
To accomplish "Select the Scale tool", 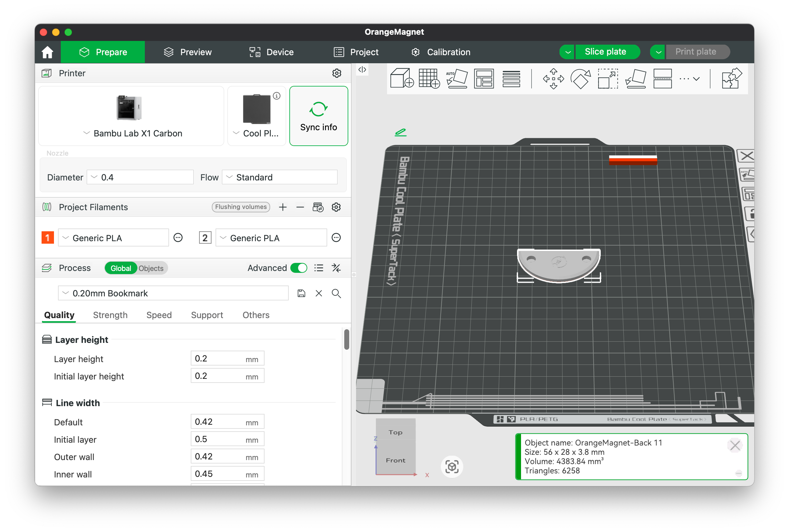I will pos(608,78).
